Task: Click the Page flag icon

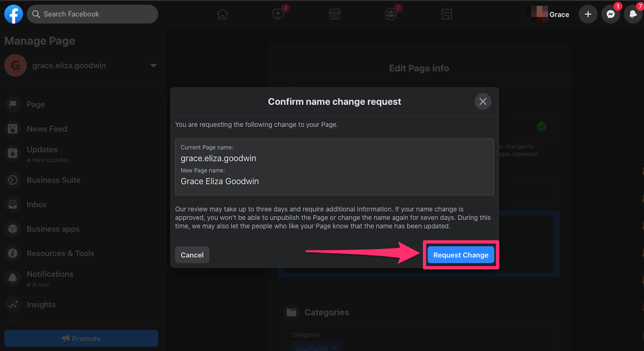Action: [x=13, y=104]
